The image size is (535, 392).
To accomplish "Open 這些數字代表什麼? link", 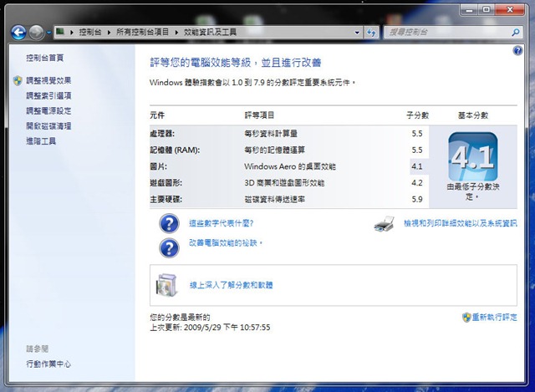I will coord(221,223).
